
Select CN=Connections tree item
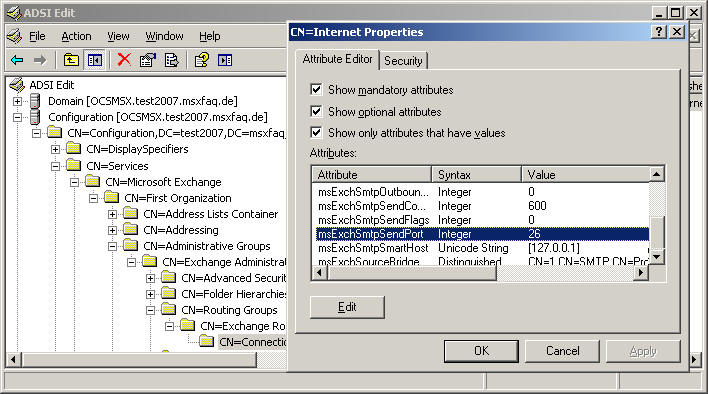252,342
